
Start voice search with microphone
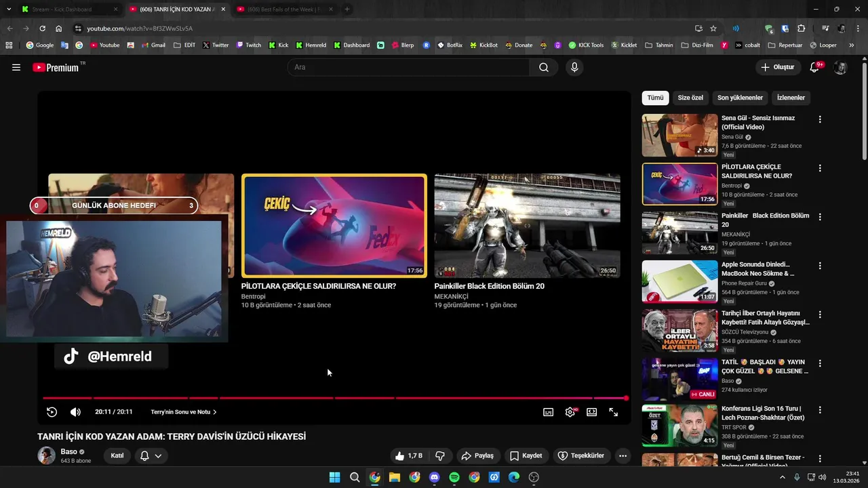tap(574, 67)
